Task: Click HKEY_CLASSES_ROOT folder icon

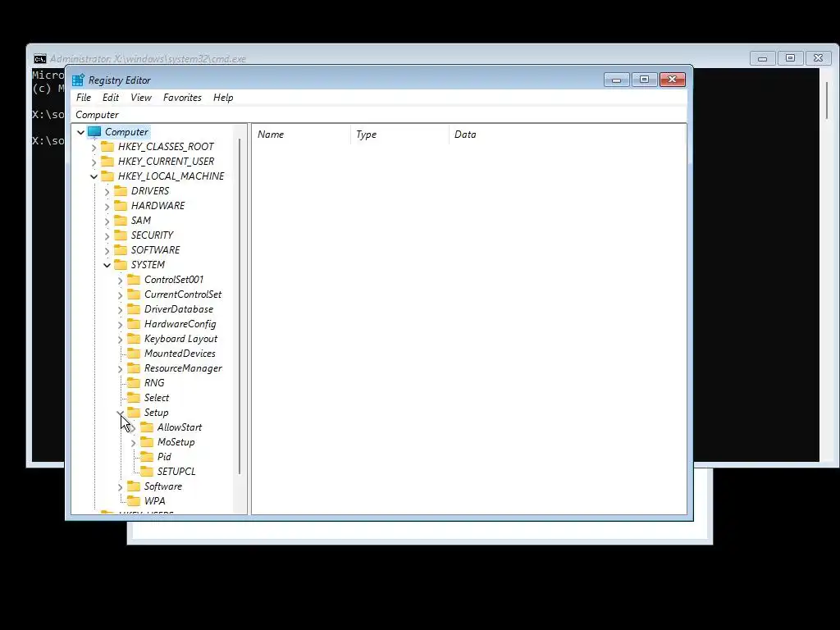Action: point(107,146)
